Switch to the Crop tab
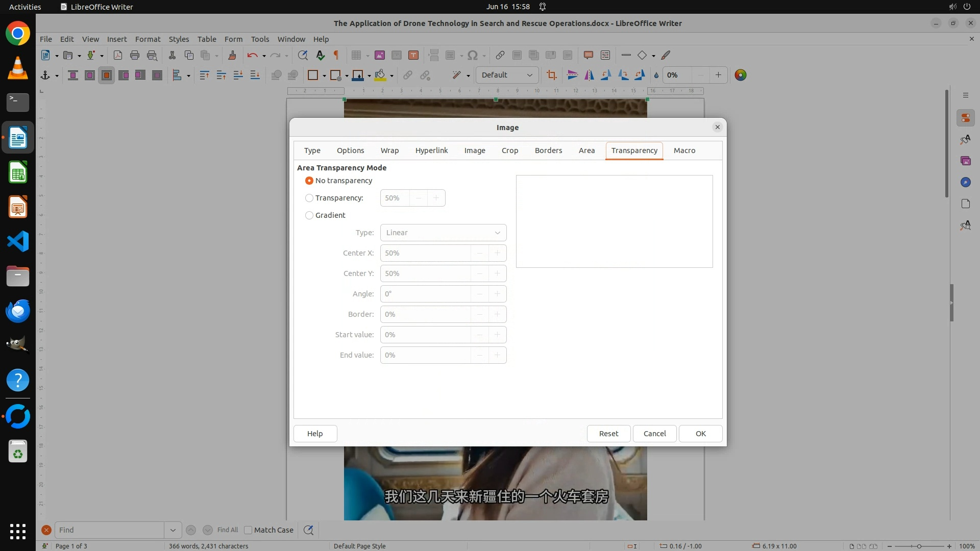This screenshot has height=551, width=980. (x=509, y=151)
